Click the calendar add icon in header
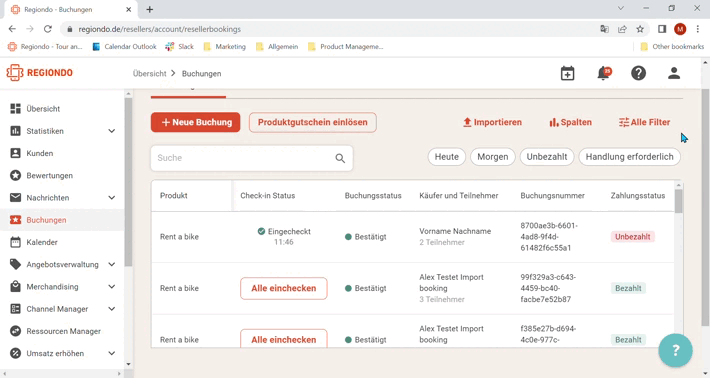This screenshot has height=378, width=710. pyautogui.click(x=567, y=73)
